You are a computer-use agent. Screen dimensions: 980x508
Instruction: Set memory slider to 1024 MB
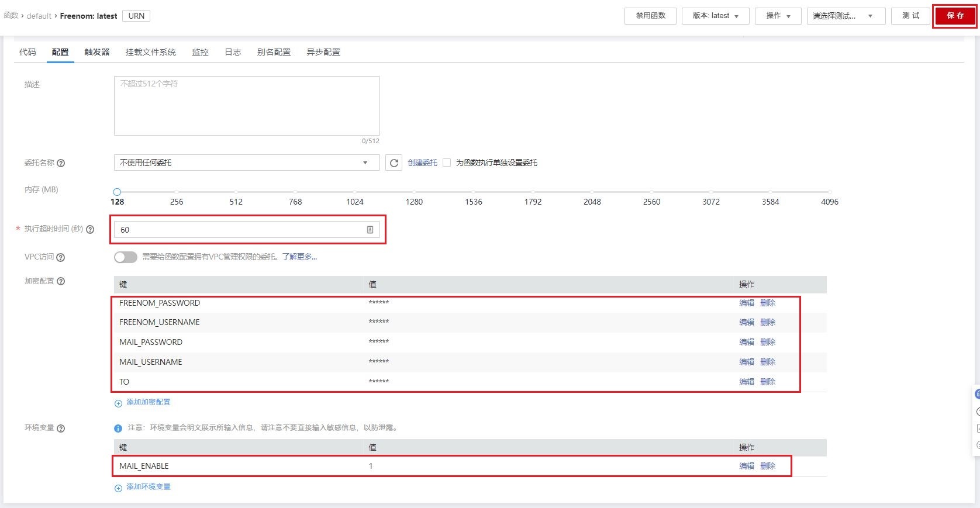(x=355, y=192)
